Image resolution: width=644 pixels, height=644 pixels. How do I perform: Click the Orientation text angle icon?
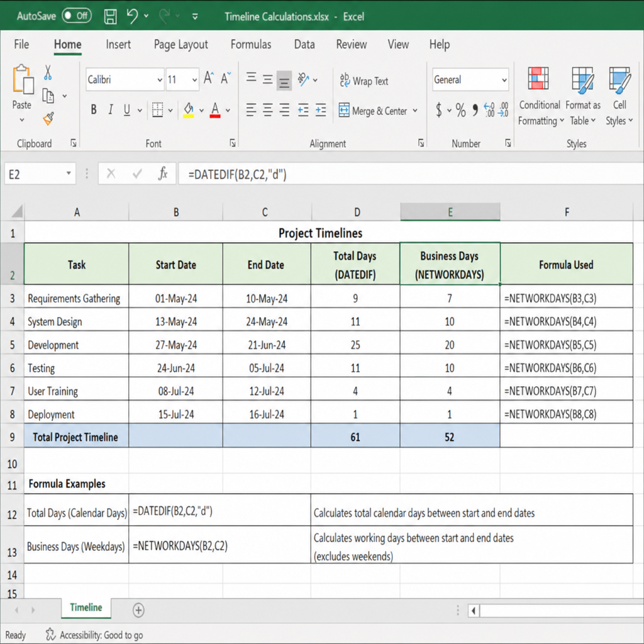304,79
